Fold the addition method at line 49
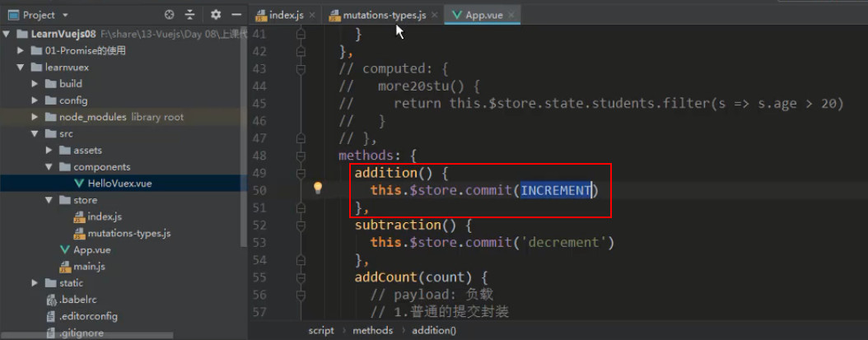Image resolution: width=868 pixels, height=340 pixels. [x=301, y=173]
